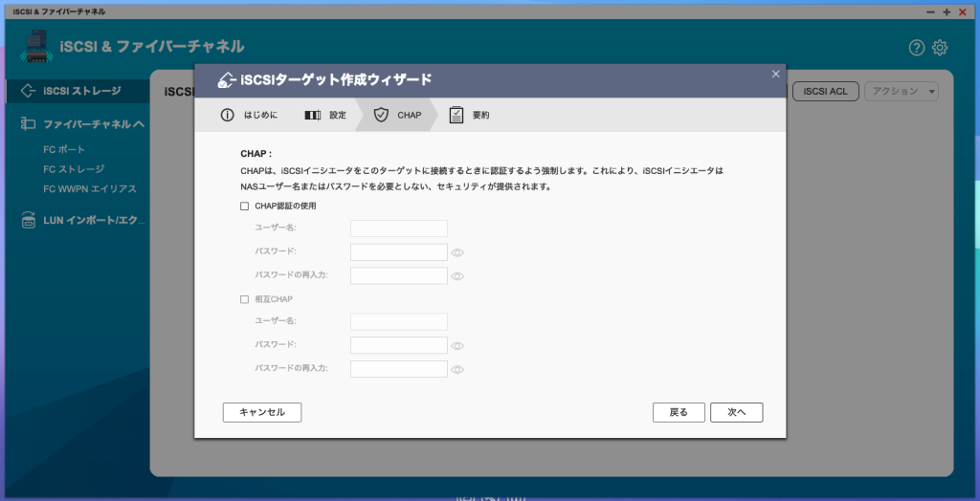Show CHAP password with the eye icon
The image size is (980, 501).
point(457,252)
